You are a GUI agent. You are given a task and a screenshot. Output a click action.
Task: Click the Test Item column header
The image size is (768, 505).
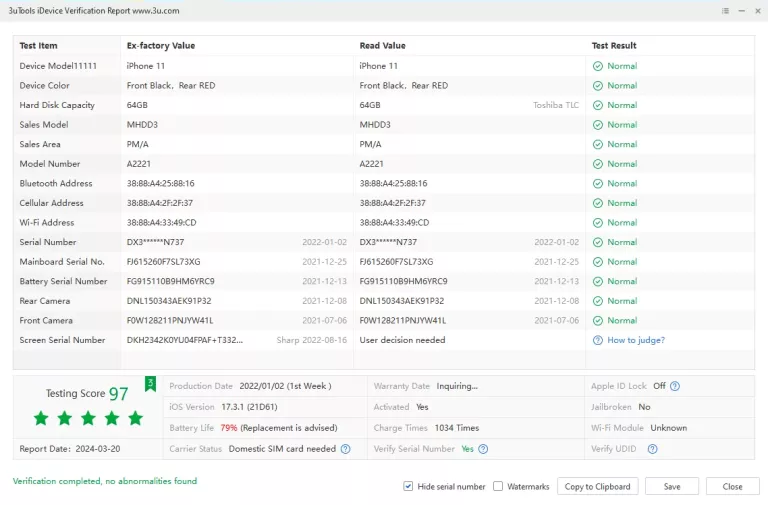[38, 46]
